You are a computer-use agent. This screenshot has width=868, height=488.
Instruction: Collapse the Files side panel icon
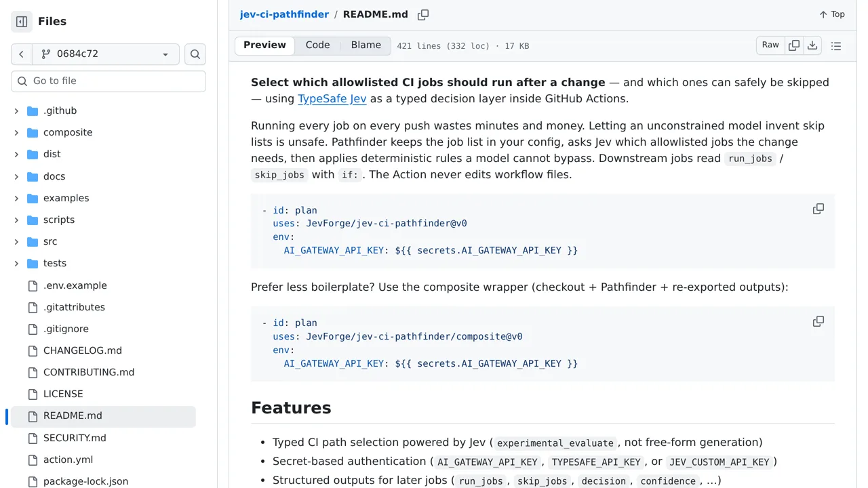[x=22, y=22]
